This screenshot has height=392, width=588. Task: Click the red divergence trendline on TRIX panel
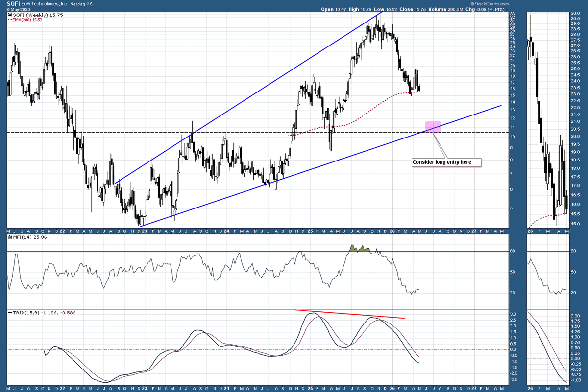[x=349, y=314]
